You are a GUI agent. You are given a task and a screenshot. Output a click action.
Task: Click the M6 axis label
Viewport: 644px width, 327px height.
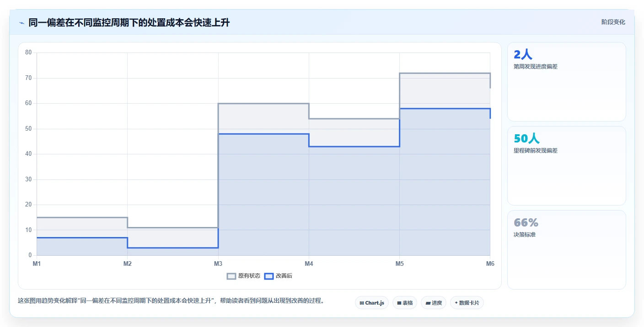(490, 264)
